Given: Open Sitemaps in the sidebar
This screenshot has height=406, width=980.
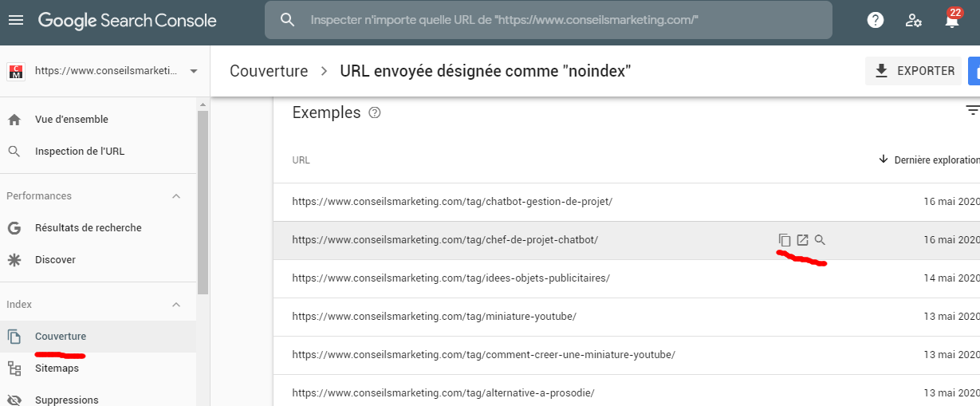Looking at the screenshot, I should point(57,369).
